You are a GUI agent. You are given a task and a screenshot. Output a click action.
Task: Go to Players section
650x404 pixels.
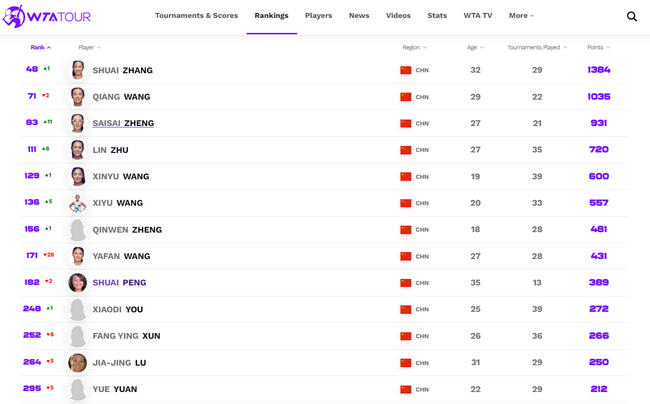click(x=318, y=15)
